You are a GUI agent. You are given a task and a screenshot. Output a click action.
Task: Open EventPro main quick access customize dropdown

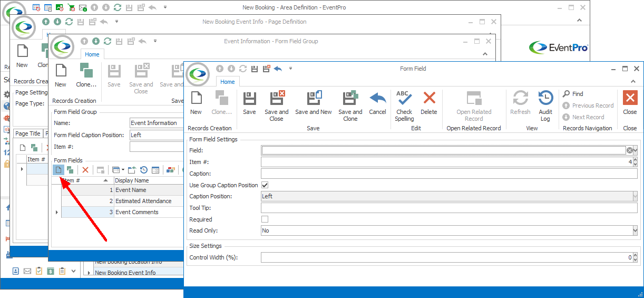coord(165,7)
